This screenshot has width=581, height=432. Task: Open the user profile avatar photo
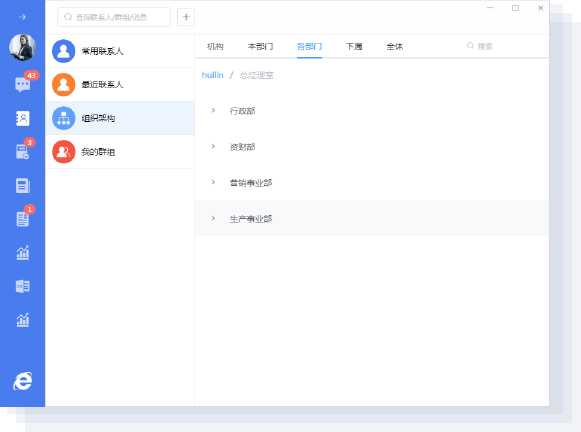[23, 47]
